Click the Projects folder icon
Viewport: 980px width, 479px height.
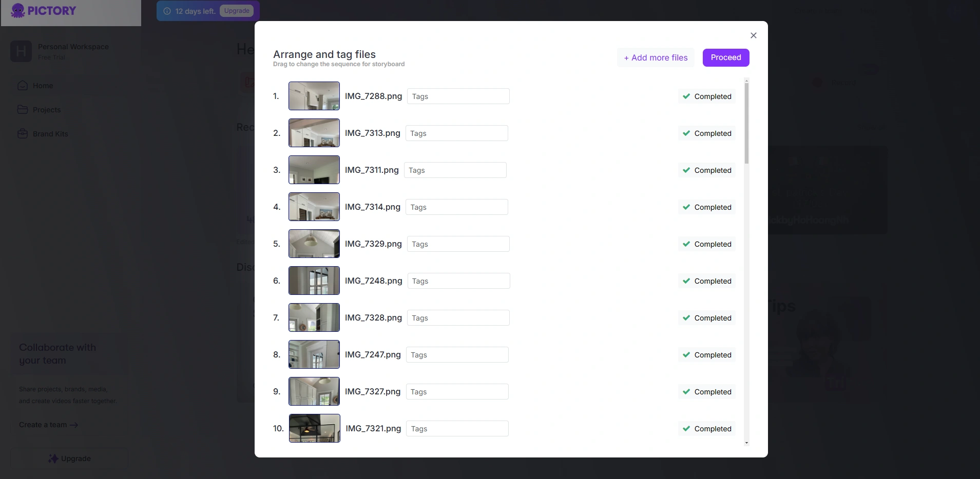[x=23, y=109]
